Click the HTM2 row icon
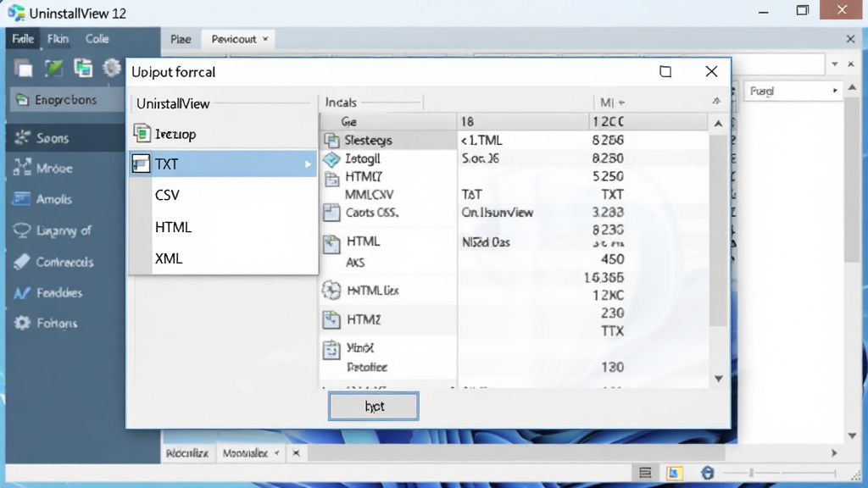868x488 pixels. coord(331,319)
